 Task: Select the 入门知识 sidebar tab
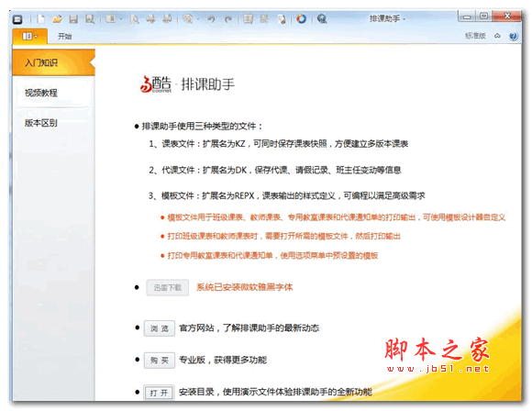[x=53, y=62]
